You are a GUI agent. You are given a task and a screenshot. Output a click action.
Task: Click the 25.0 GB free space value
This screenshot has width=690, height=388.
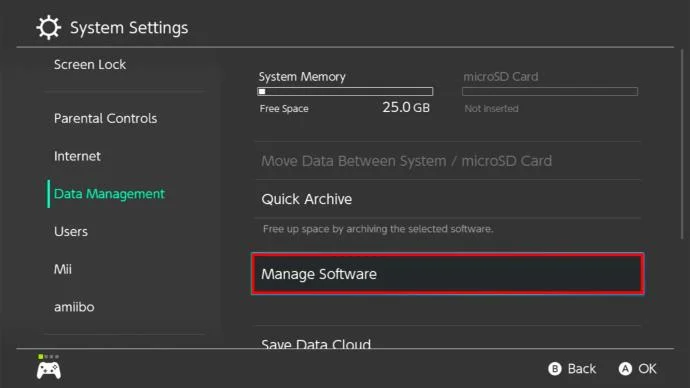pos(406,107)
